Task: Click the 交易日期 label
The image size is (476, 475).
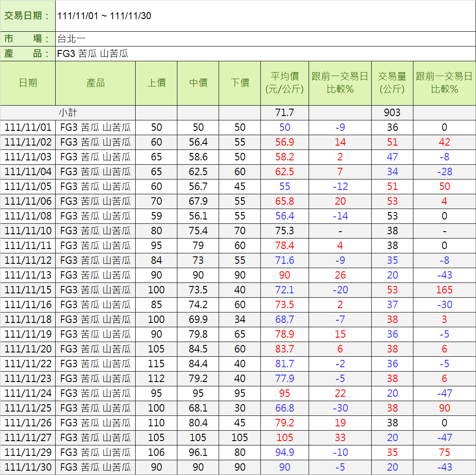Action: coord(27,16)
